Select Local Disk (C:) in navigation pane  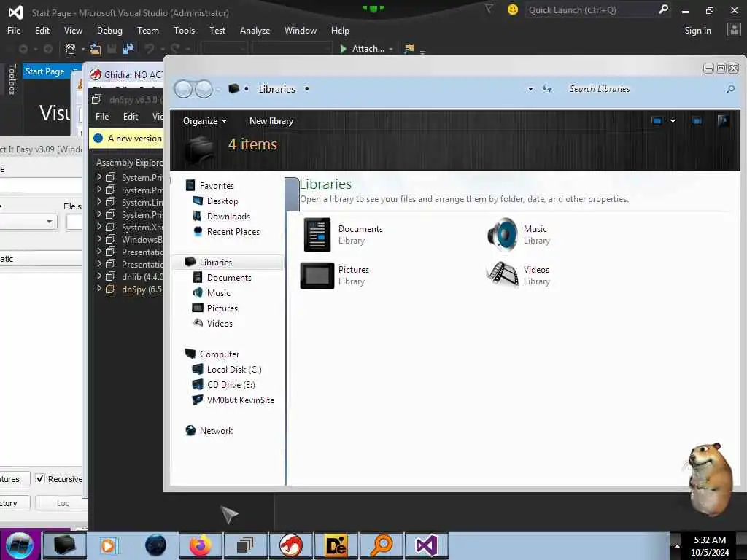tap(234, 370)
